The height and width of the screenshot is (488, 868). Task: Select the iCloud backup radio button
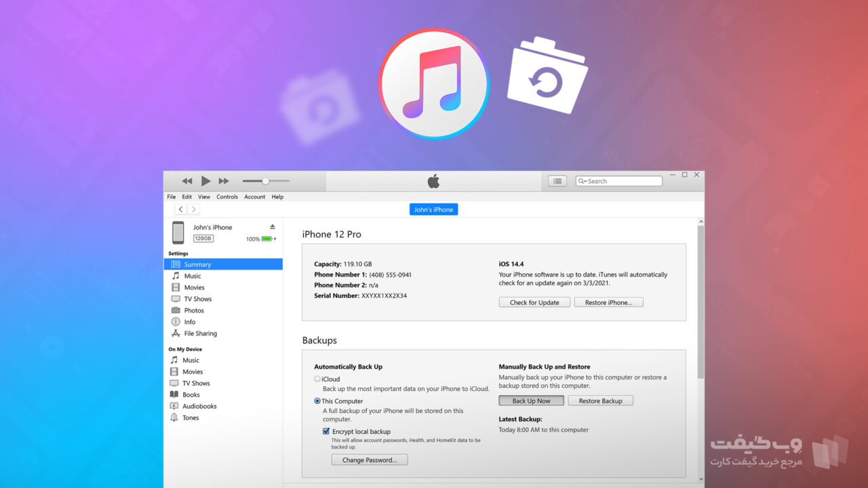click(x=317, y=379)
